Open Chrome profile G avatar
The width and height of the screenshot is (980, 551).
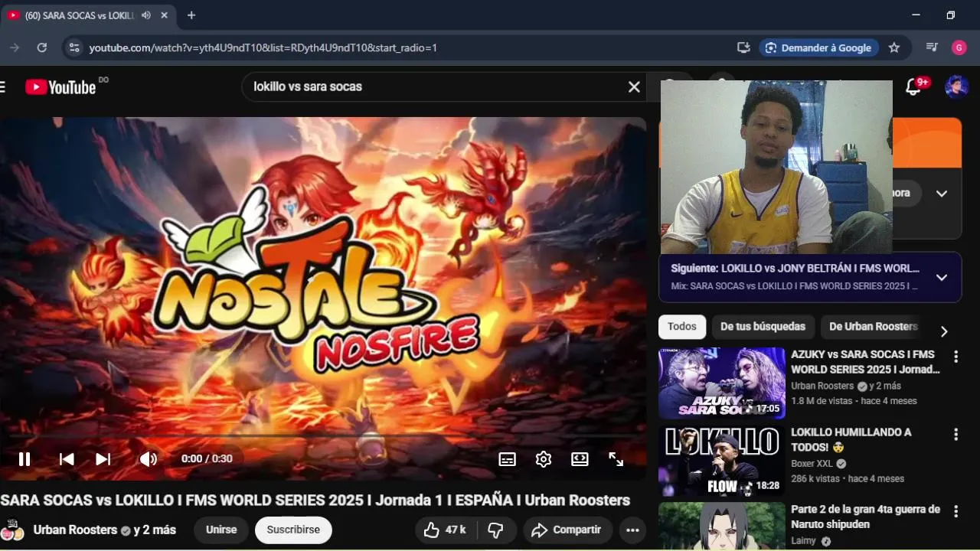(x=959, y=47)
